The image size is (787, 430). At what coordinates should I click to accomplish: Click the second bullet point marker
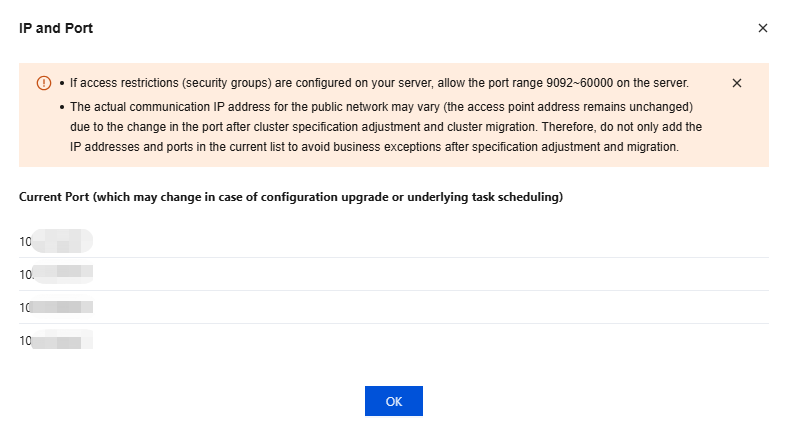click(x=62, y=105)
